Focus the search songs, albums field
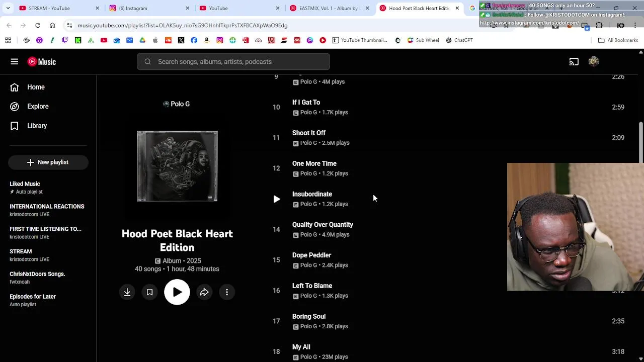 click(233, 62)
